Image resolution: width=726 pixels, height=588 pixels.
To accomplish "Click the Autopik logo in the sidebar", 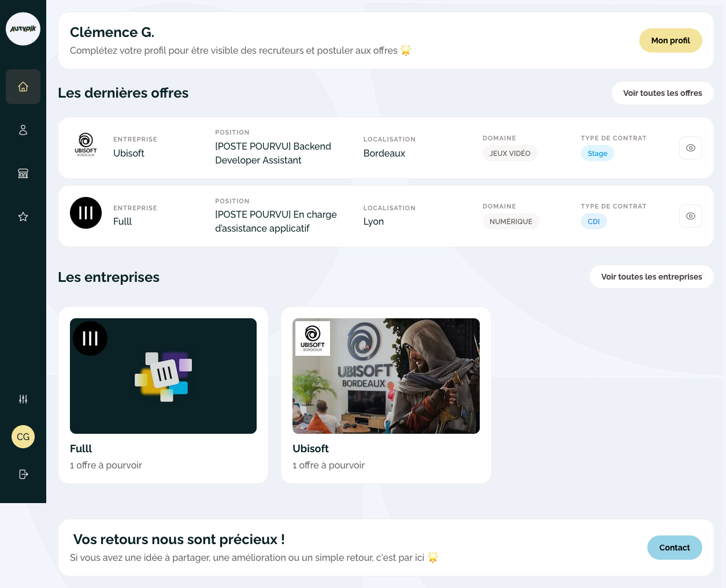I will coord(23,29).
